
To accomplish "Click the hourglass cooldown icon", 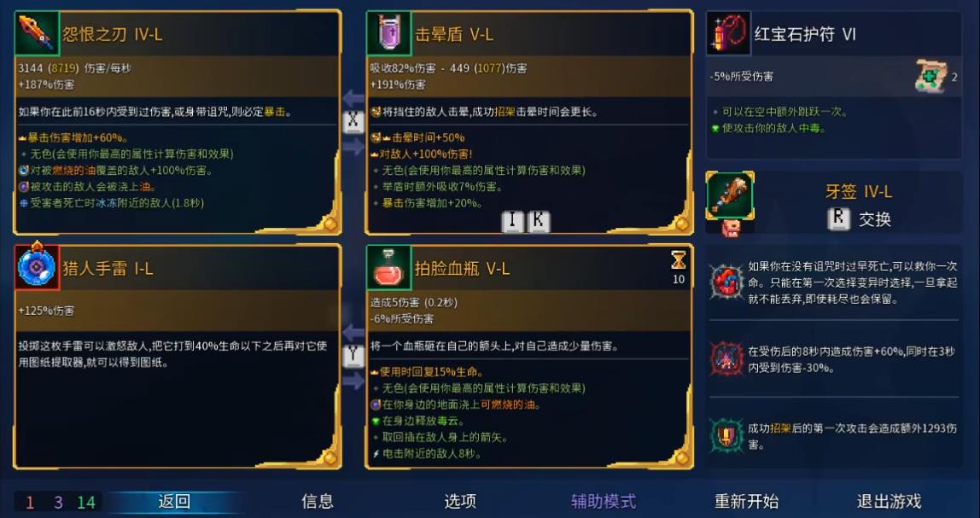I will pos(678,260).
